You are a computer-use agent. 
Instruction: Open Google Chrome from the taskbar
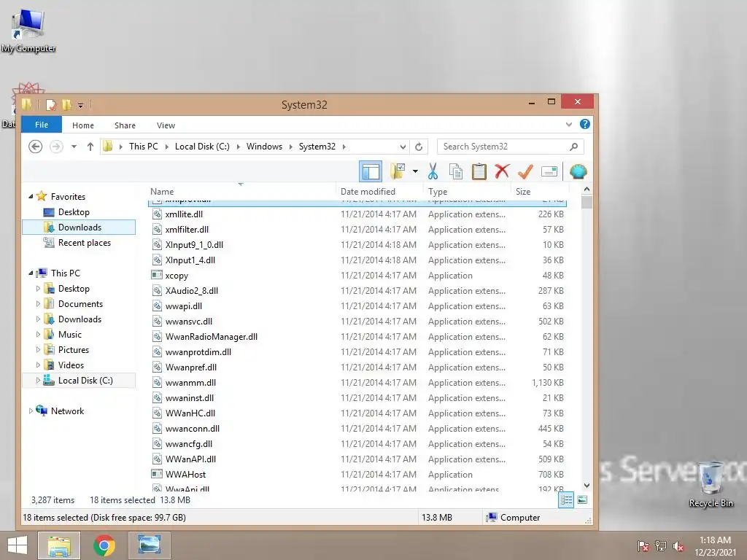tap(104, 545)
